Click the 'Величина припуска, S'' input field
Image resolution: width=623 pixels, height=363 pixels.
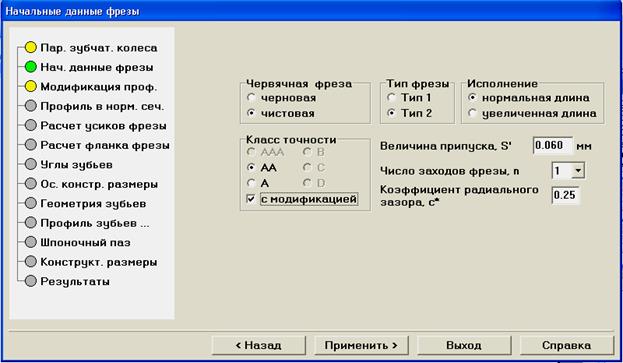[x=553, y=146]
